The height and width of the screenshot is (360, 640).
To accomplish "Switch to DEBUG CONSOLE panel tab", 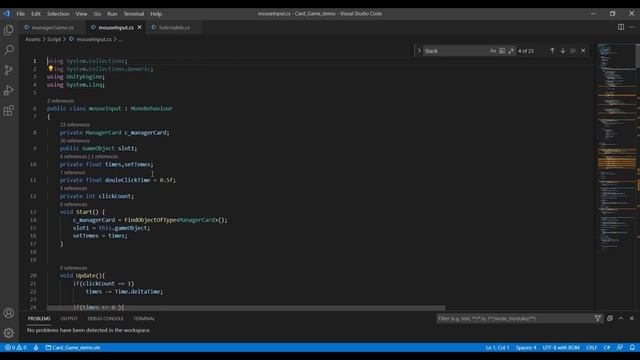I will click(x=105, y=318).
